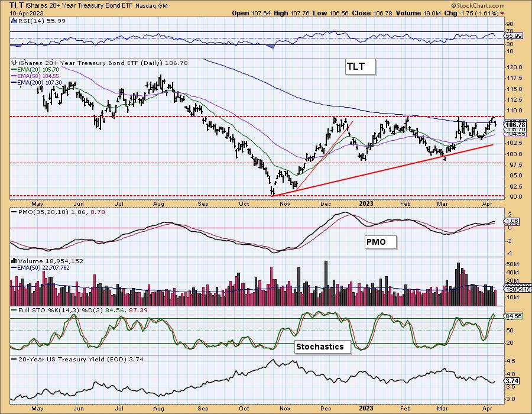Click the 120.0 price axis label
This screenshot has width=532, height=414.
pyautogui.click(x=514, y=67)
